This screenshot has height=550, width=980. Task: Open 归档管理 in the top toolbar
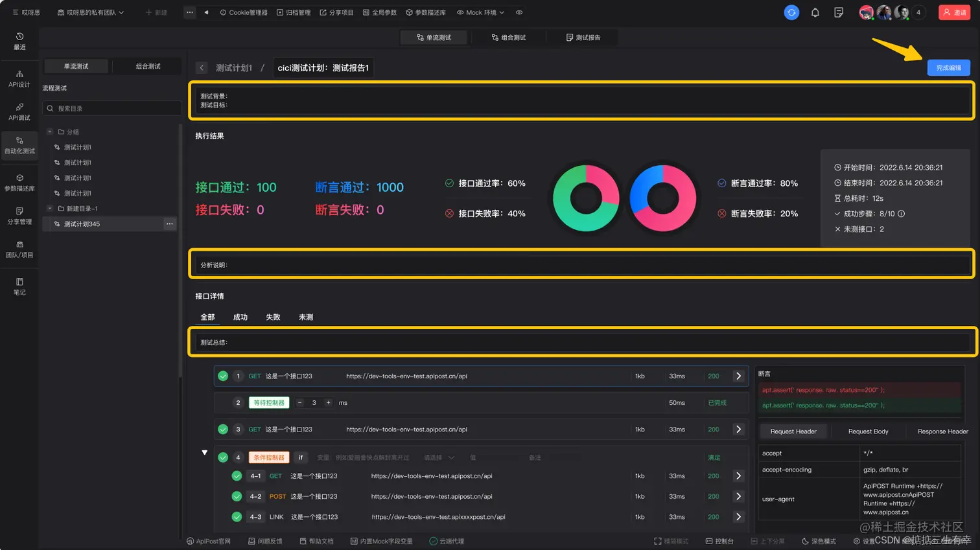pyautogui.click(x=294, y=12)
